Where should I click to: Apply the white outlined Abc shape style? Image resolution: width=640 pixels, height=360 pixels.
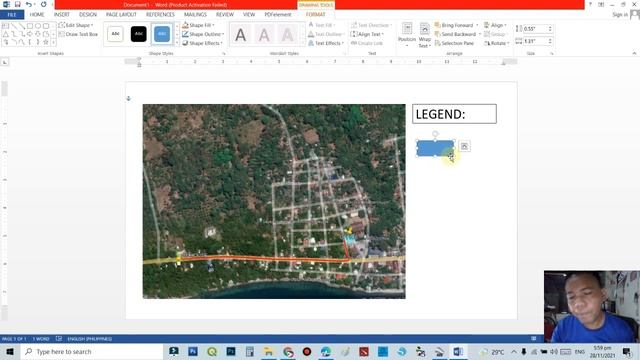[116, 34]
